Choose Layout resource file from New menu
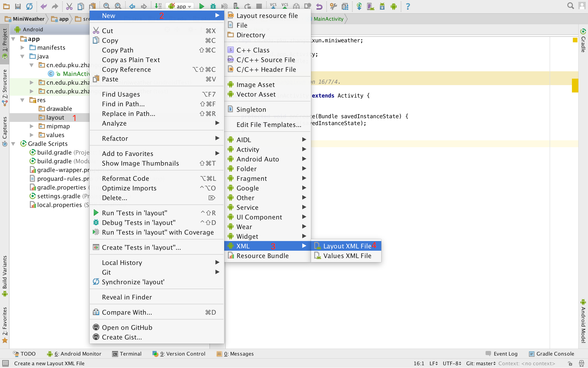Screen dimensions: 588x368 [x=267, y=16]
